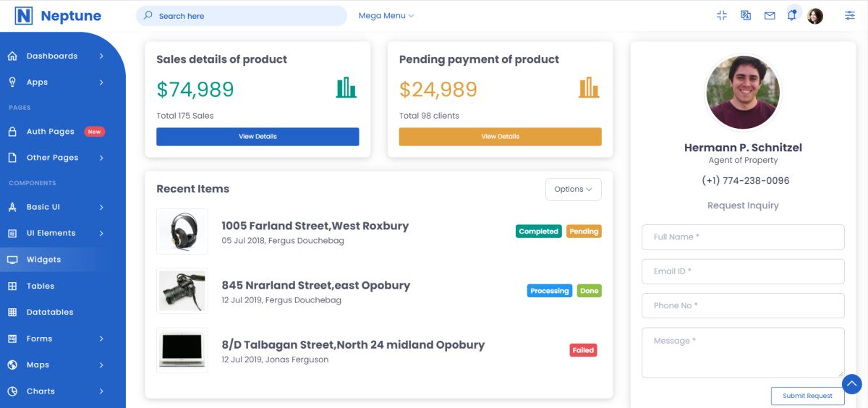The width and height of the screenshot is (868, 408).
Task: Open the language translate icon
Action: pyautogui.click(x=746, y=16)
